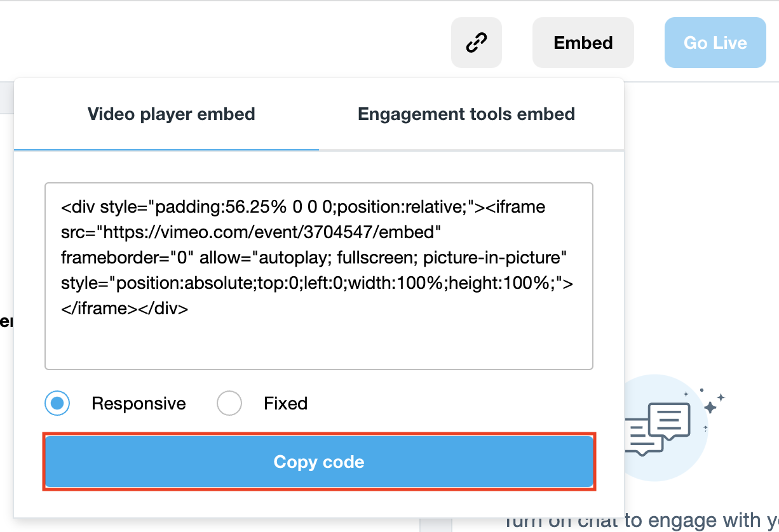Click the Fixed option label
Image resolution: width=779 pixels, height=532 pixels.
pos(286,404)
